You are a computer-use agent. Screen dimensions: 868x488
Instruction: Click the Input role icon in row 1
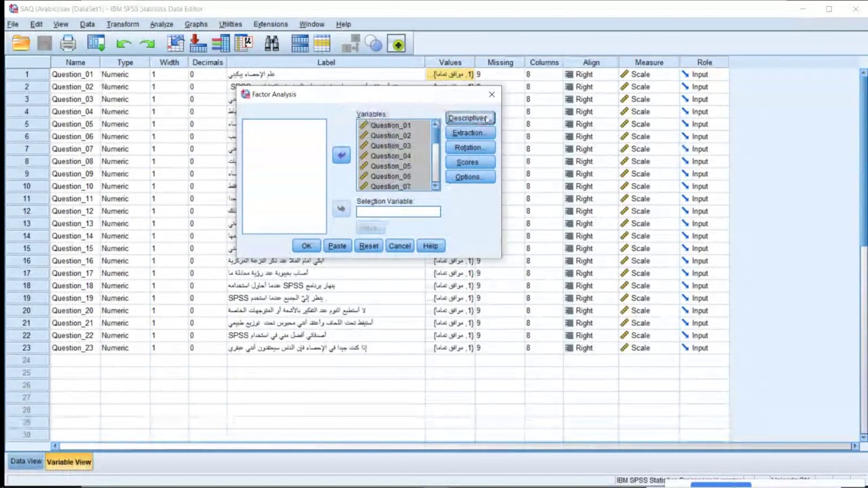pos(685,75)
